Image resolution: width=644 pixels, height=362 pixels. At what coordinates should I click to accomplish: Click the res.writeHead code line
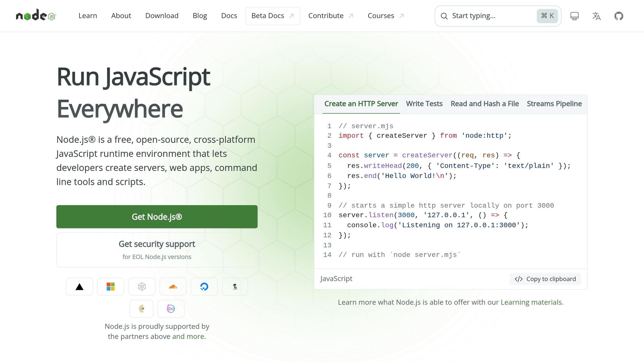click(x=458, y=166)
